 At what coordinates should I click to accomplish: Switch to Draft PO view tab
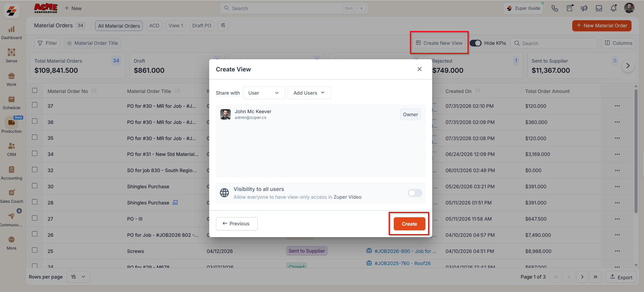(x=202, y=26)
